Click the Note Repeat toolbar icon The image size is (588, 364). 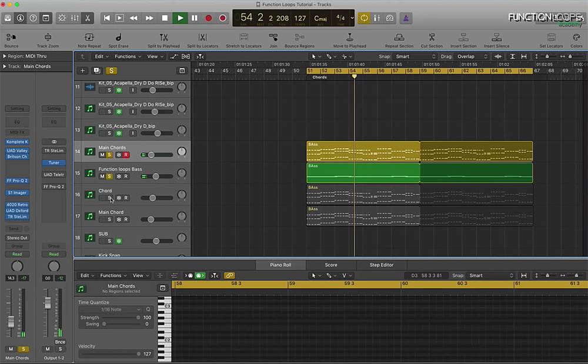pos(89,38)
